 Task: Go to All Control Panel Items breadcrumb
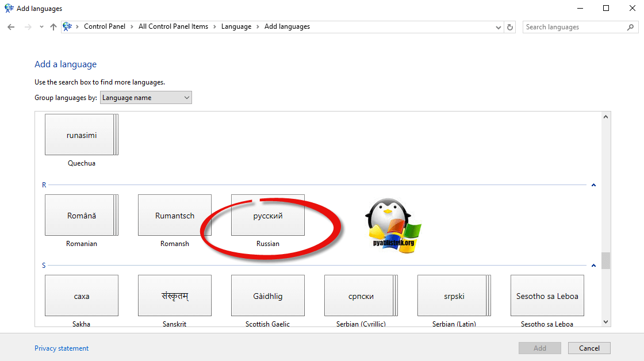click(x=173, y=26)
